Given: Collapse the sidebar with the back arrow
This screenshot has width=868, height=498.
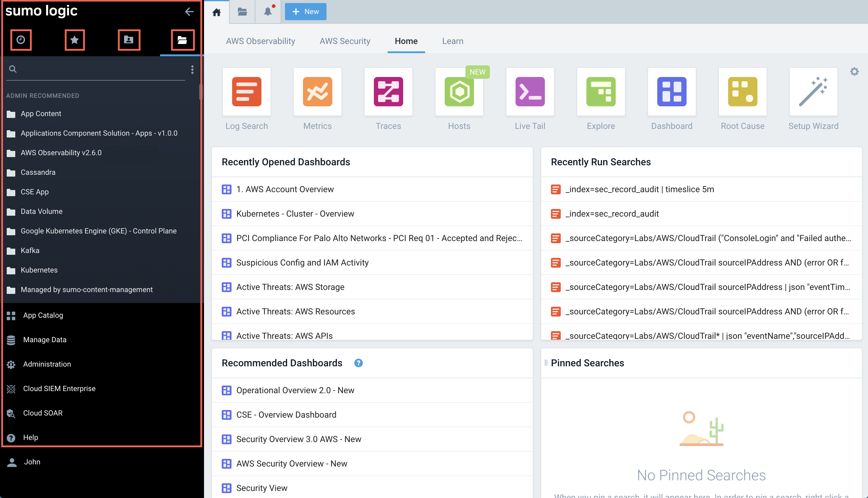Looking at the screenshot, I should click(x=189, y=12).
